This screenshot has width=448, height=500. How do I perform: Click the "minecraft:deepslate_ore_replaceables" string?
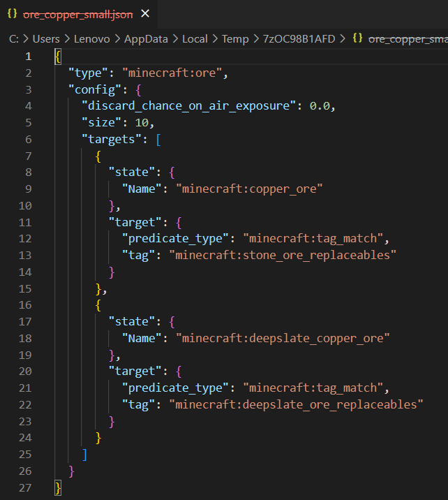[x=296, y=404]
